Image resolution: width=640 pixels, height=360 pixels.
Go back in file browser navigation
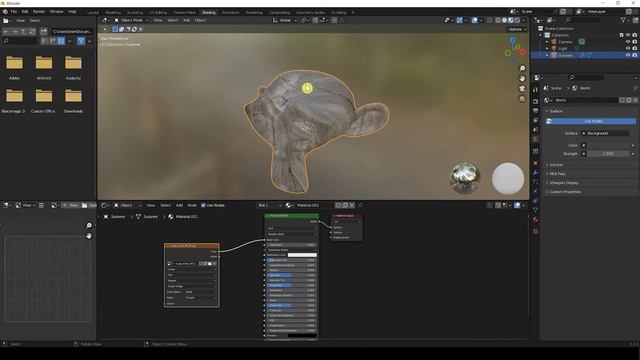(6, 31)
